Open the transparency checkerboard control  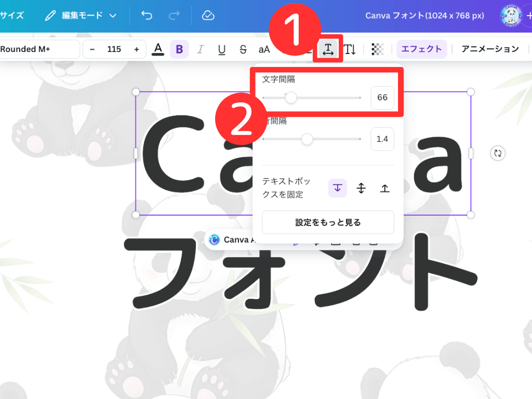tap(377, 49)
